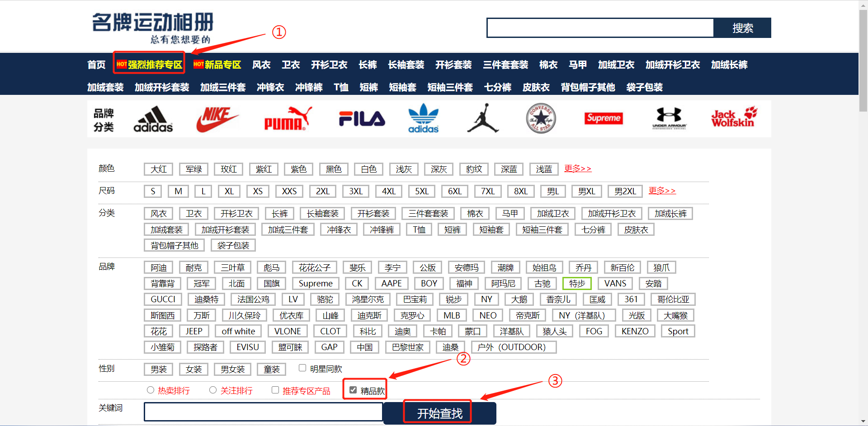The height and width of the screenshot is (426, 868).
Task: Choose the 短袖三件套 category filter
Action: click(542, 229)
